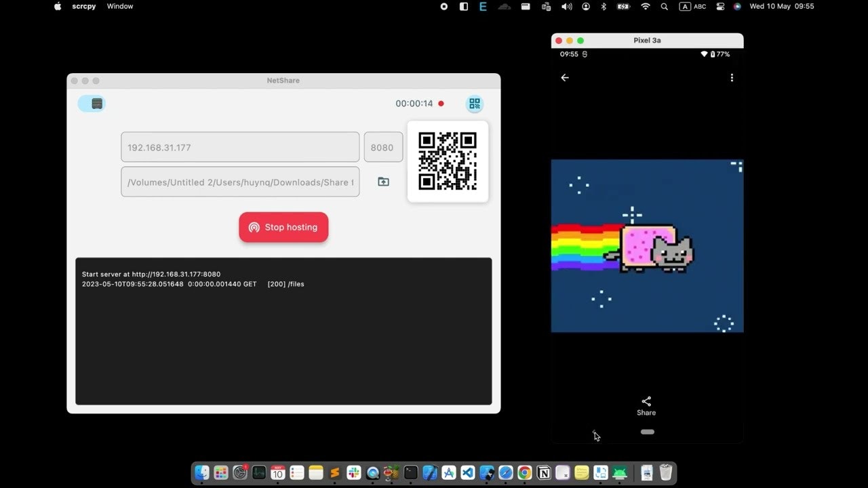Open Activity Monitor from the Dock
The image size is (868, 488).
(x=259, y=473)
